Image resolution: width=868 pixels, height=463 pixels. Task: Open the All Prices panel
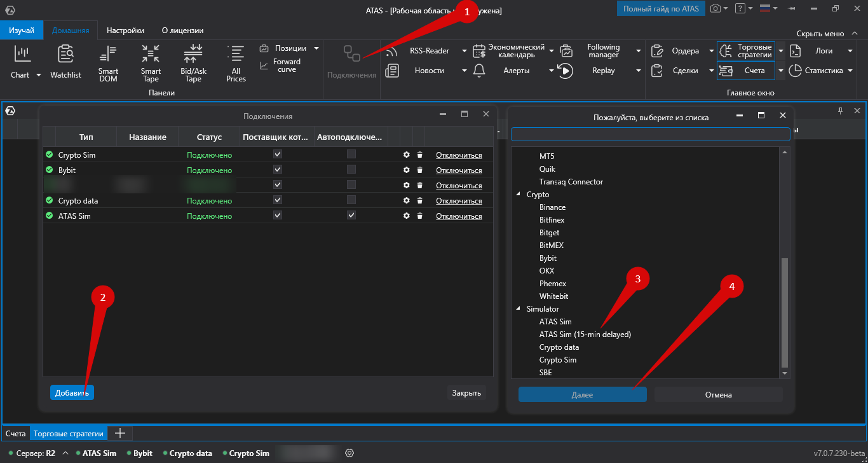(x=236, y=63)
